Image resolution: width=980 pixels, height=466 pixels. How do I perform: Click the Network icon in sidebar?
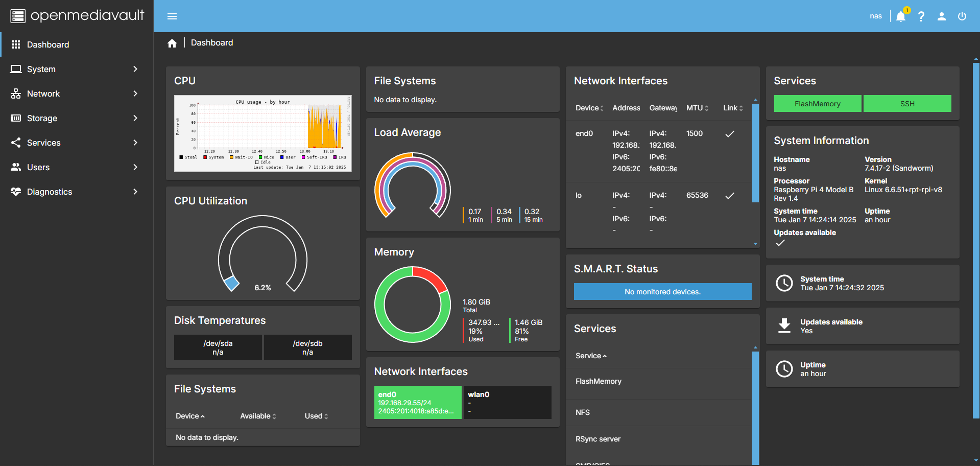pos(16,94)
